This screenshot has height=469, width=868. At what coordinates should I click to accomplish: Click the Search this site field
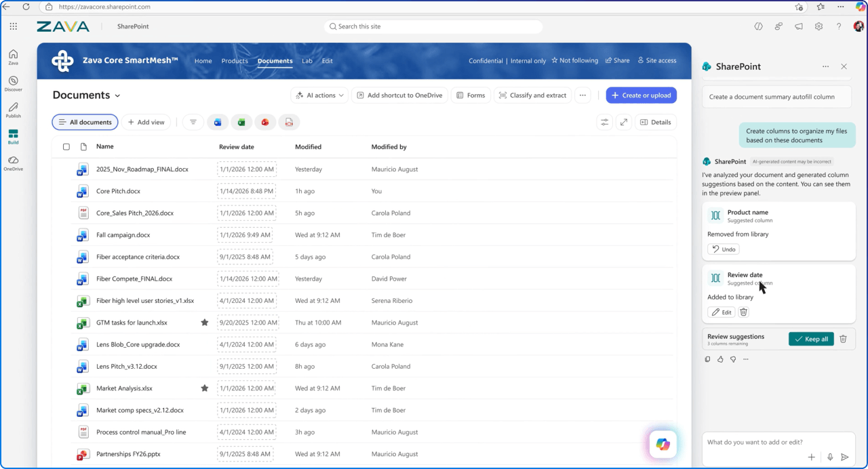point(434,26)
